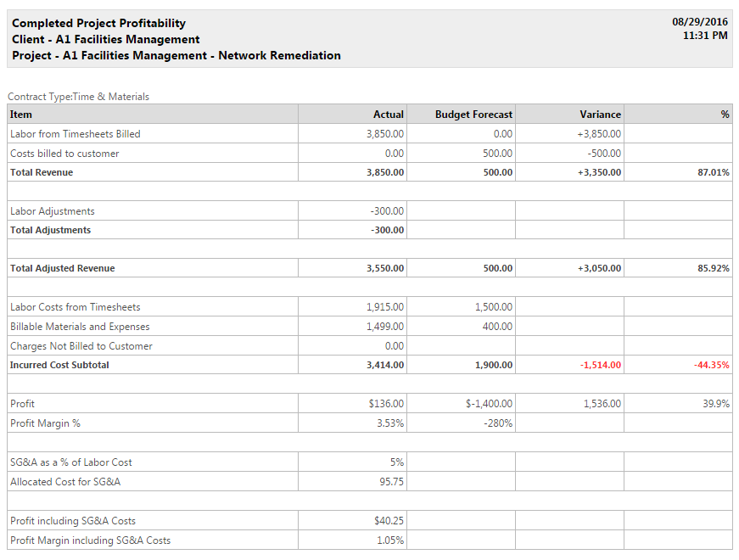This screenshot has width=739, height=560.
Task: Click the 95.75 Allocated Cost value
Action: 392,482
